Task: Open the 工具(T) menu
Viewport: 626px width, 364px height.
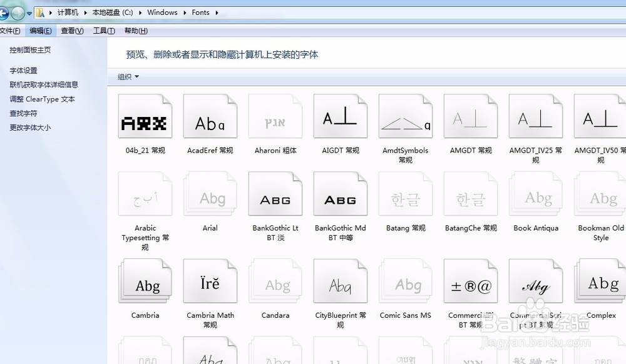Action: pos(104,31)
